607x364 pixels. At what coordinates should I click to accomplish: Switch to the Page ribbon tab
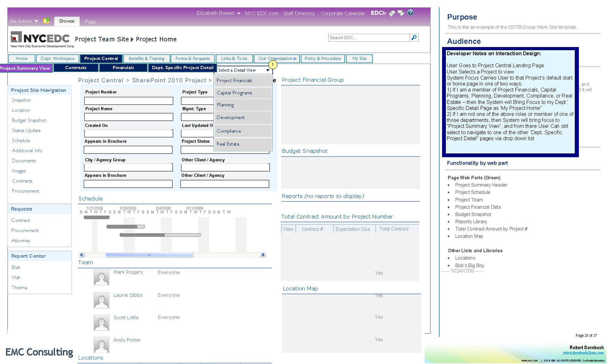click(90, 21)
